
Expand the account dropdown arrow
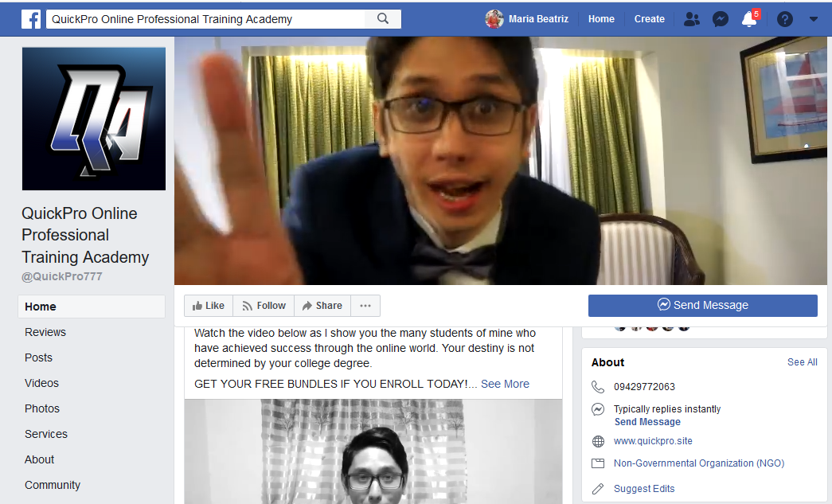[x=813, y=19]
